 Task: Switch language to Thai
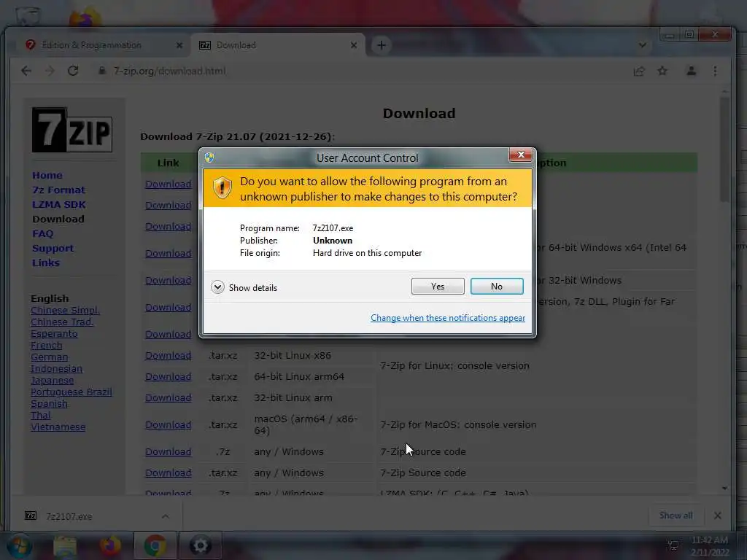pyautogui.click(x=41, y=415)
